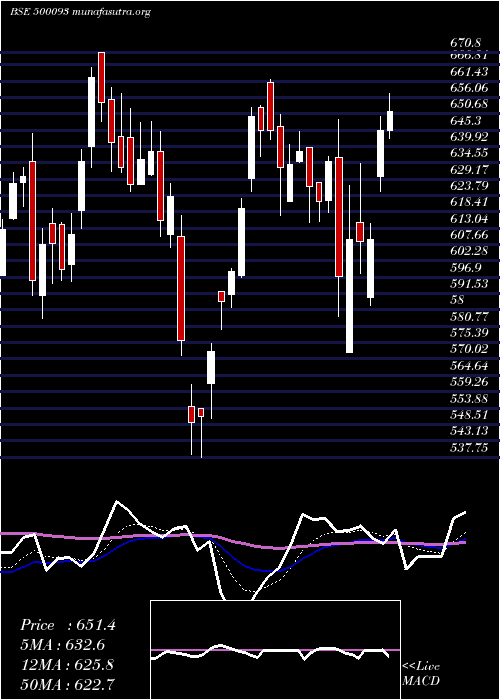Image resolution: width=500 pixels, height=700 pixels.
Task: Click the 570.02 price axis label
Action: pos(469,349)
